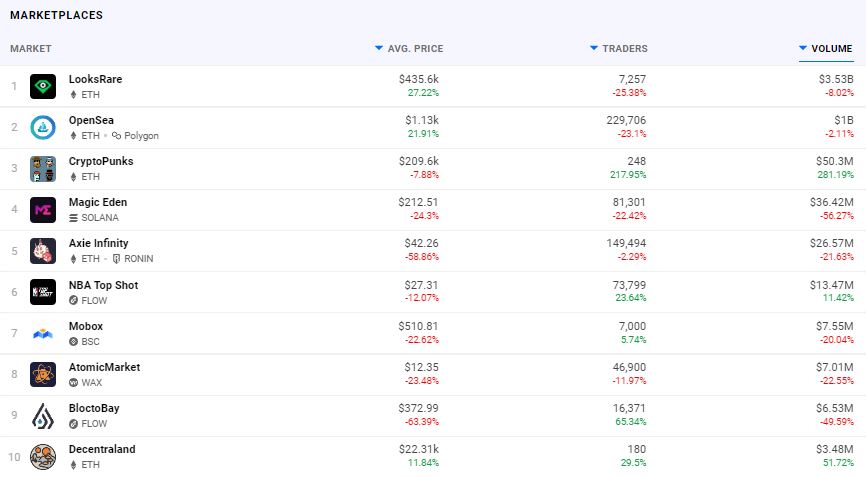Open the Axie Infinity marketplace logo
The image size is (866, 477).
tap(43, 251)
